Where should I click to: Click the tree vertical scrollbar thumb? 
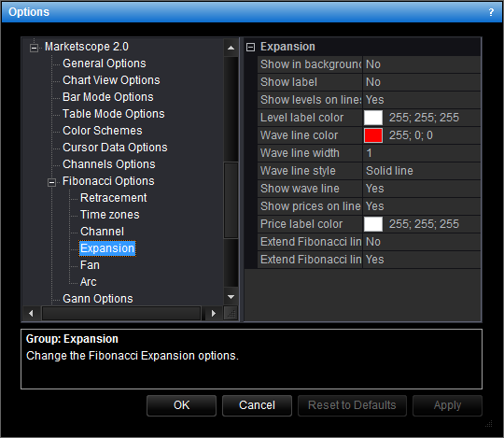point(231,200)
